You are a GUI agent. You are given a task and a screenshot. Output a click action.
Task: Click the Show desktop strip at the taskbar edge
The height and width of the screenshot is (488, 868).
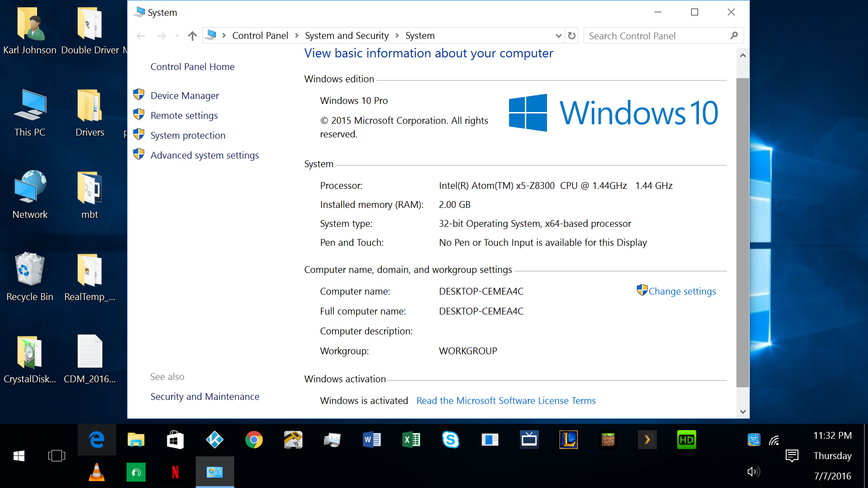pyautogui.click(x=865, y=456)
